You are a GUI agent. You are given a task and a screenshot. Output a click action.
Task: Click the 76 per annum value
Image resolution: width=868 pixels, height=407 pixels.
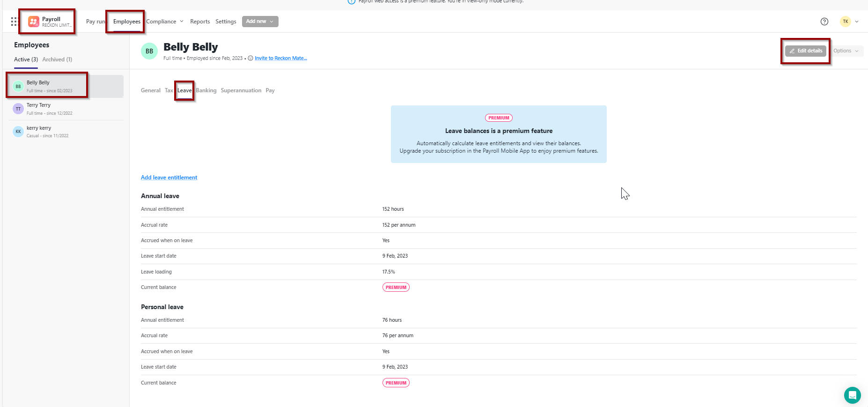pyautogui.click(x=397, y=336)
